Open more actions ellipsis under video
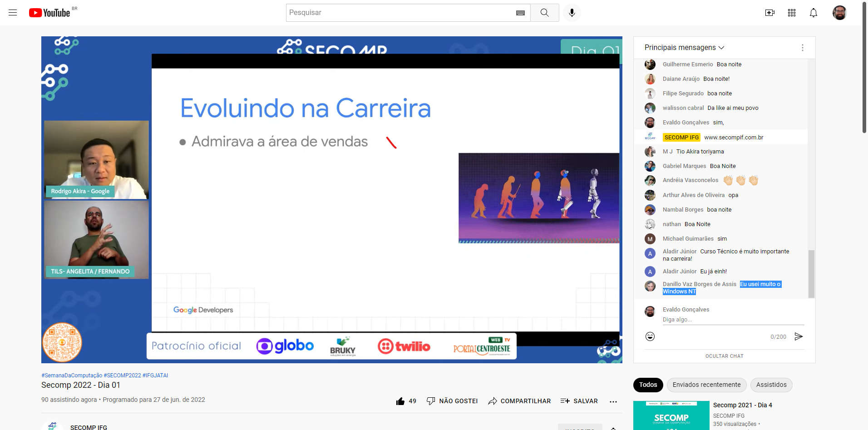Image resolution: width=868 pixels, height=430 pixels. pyautogui.click(x=613, y=401)
